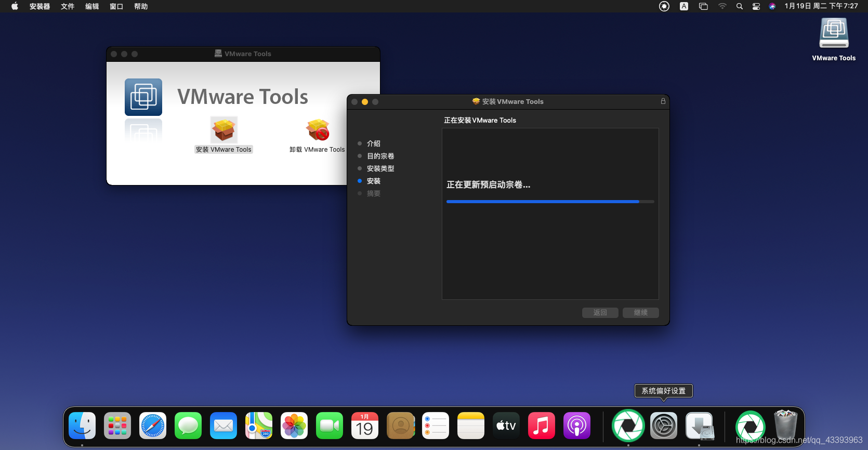Click the 正在安装 VMware Tools heading
Image resolution: width=868 pixels, height=450 pixels.
[480, 120]
